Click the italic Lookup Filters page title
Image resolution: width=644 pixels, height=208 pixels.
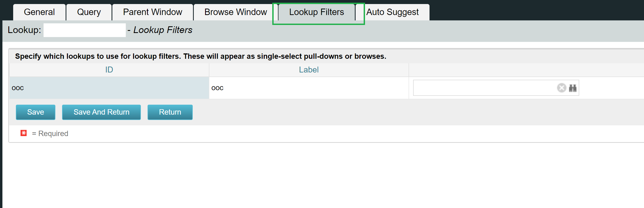[163, 30]
